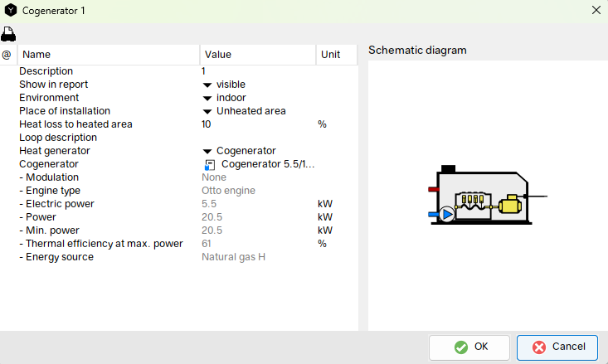
Task: Click the cogenerator catalog icon
Action: [209, 164]
